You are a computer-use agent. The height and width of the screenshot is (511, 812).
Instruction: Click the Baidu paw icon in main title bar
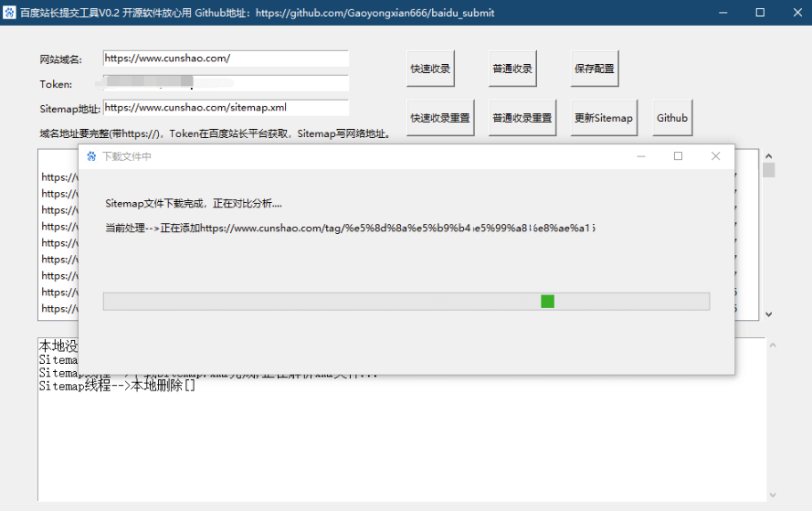[10, 13]
